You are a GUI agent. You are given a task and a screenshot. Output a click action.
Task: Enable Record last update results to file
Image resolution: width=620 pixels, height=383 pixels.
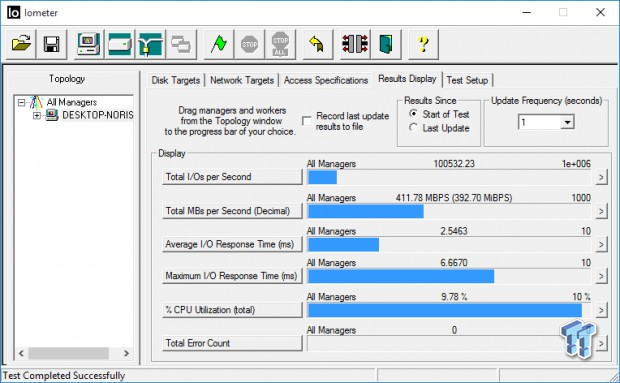pos(306,121)
